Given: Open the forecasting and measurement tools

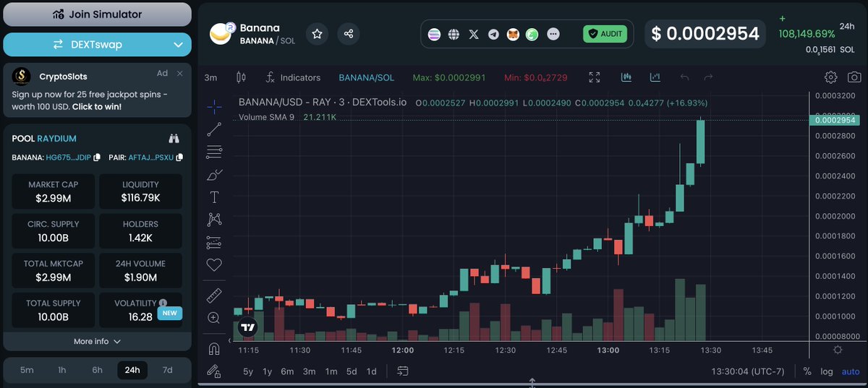Looking at the screenshot, I should click(214, 242).
